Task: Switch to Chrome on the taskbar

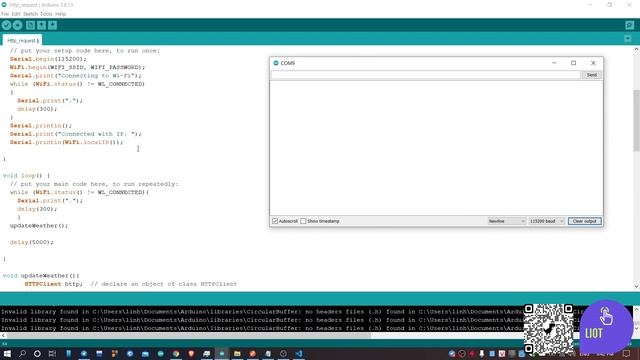Action: (176, 353)
